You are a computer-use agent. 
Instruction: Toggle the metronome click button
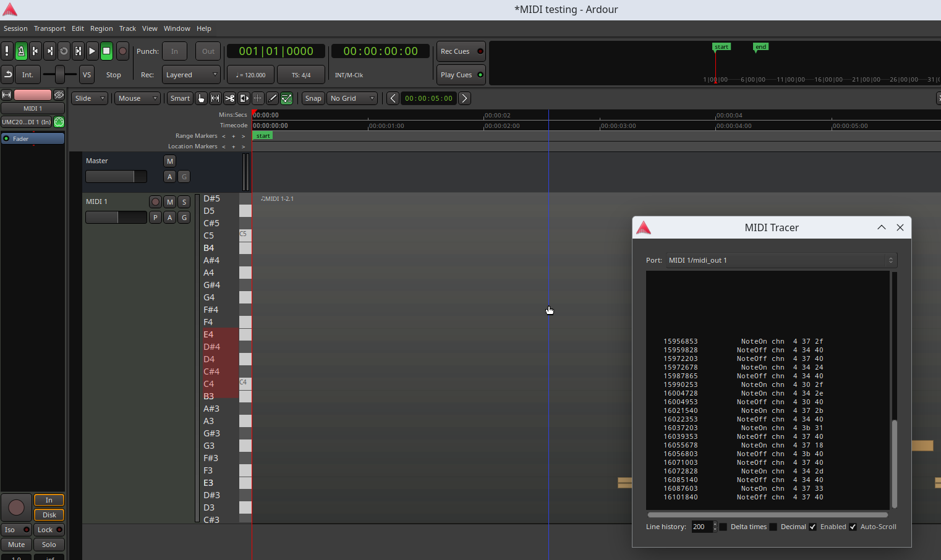point(21,51)
